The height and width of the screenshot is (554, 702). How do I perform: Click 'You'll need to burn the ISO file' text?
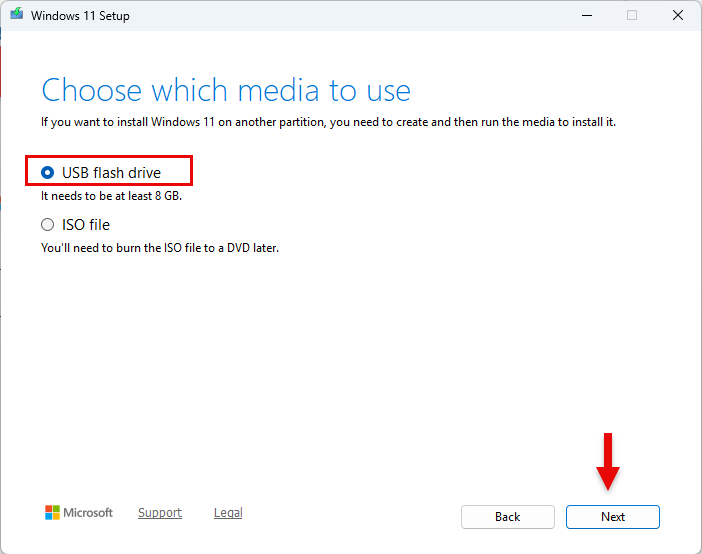(160, 248)
